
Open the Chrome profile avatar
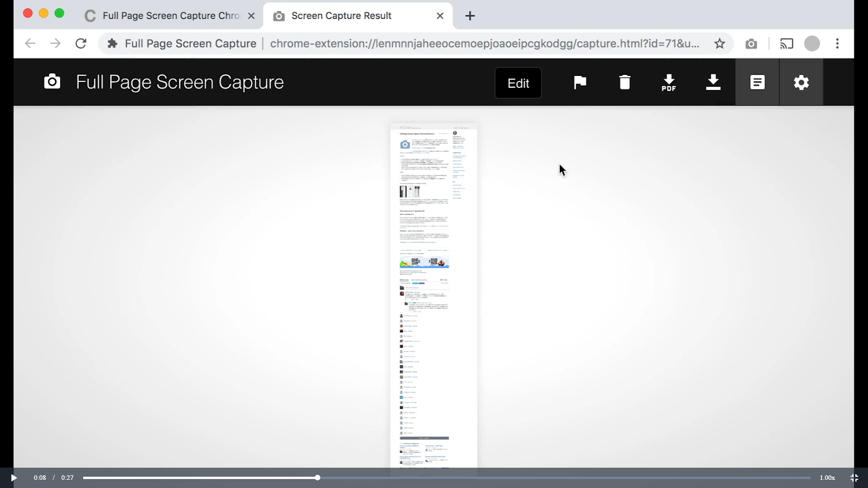pyautogui.click(x=812, y=44)
